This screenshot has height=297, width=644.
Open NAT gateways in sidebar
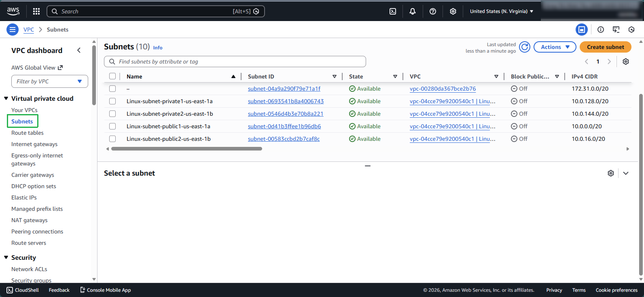coord(30,220)
